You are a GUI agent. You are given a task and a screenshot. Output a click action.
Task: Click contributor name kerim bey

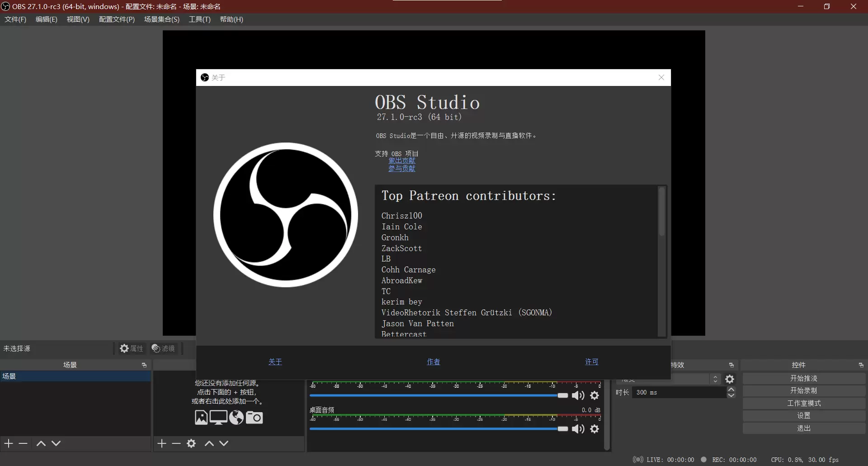[401, 302]
